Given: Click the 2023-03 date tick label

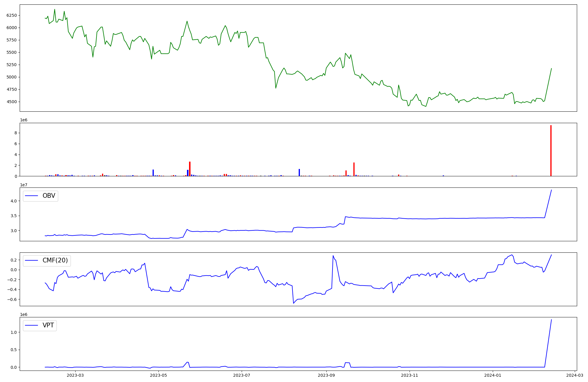Looking at the screenshot, I should [75, 375].
